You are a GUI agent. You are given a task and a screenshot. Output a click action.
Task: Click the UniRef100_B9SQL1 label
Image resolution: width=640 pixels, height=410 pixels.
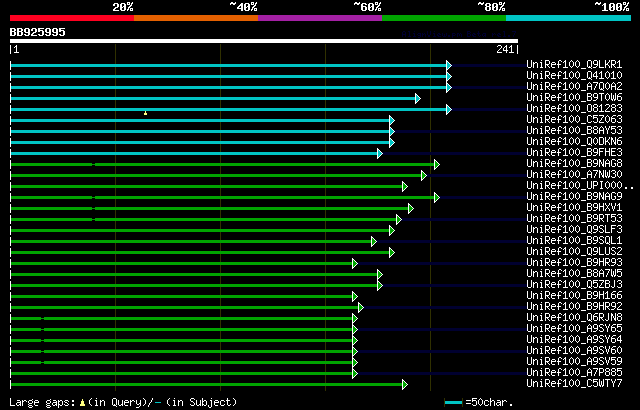574,241
